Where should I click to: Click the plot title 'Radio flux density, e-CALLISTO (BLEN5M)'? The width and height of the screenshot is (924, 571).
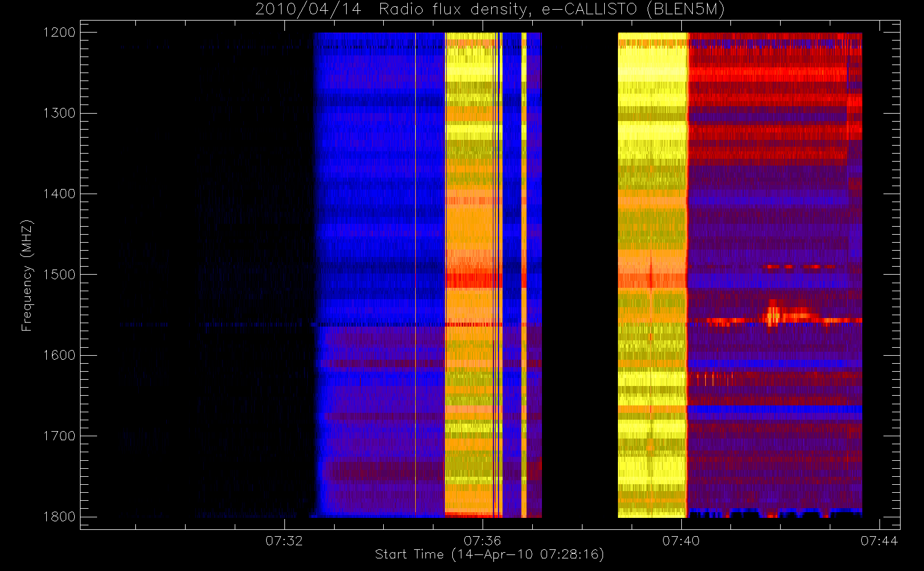pos(552,10)
